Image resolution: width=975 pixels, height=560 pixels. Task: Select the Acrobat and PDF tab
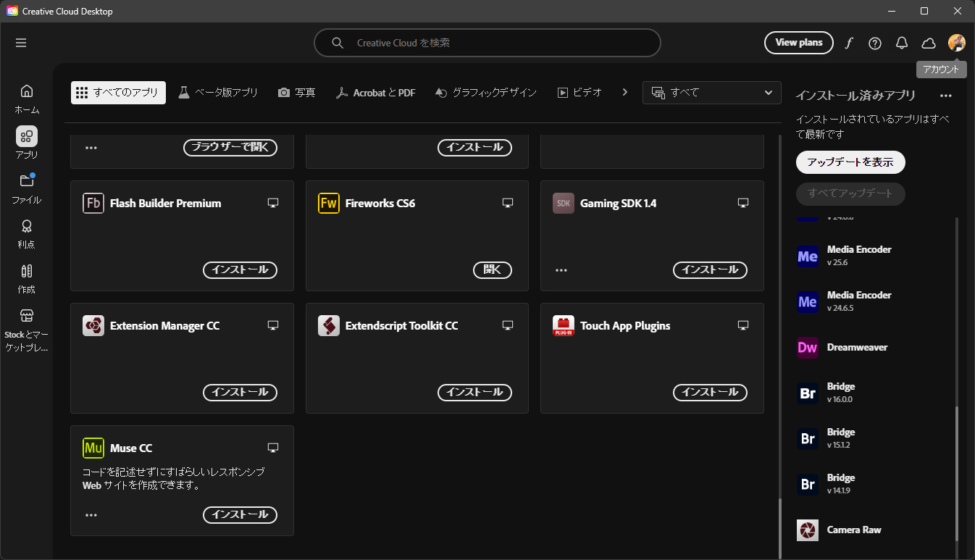tap(375, 93)
